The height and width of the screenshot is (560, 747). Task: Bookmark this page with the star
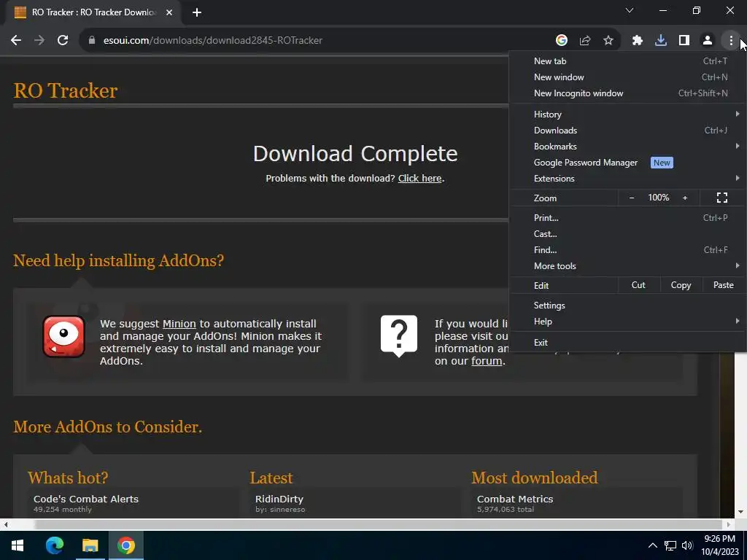(608, 41)
